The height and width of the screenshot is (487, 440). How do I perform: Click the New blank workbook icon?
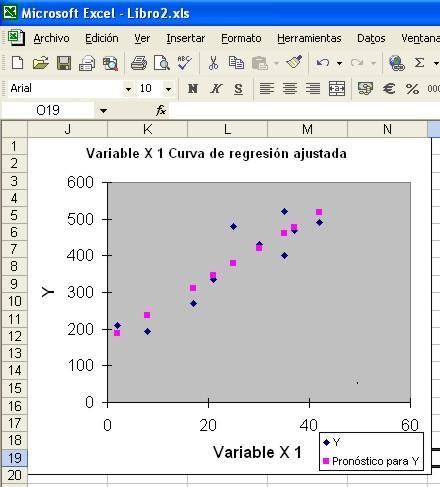(x=17, y=63)
